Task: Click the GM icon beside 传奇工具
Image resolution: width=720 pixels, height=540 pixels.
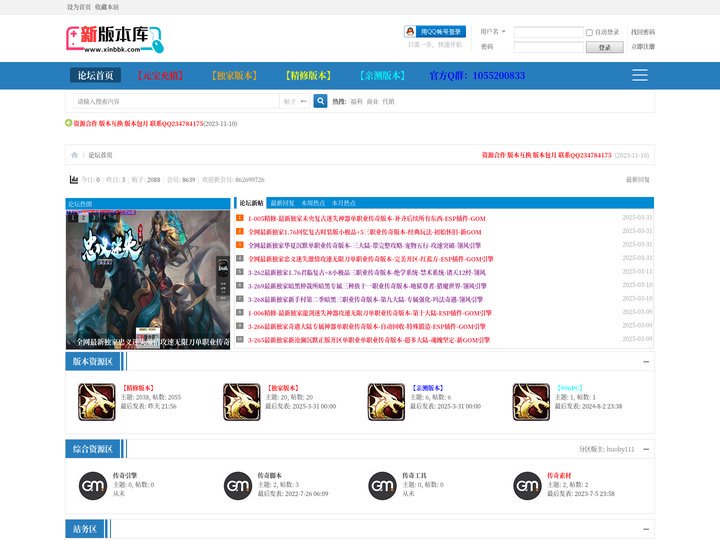Action: pos(382,486)
